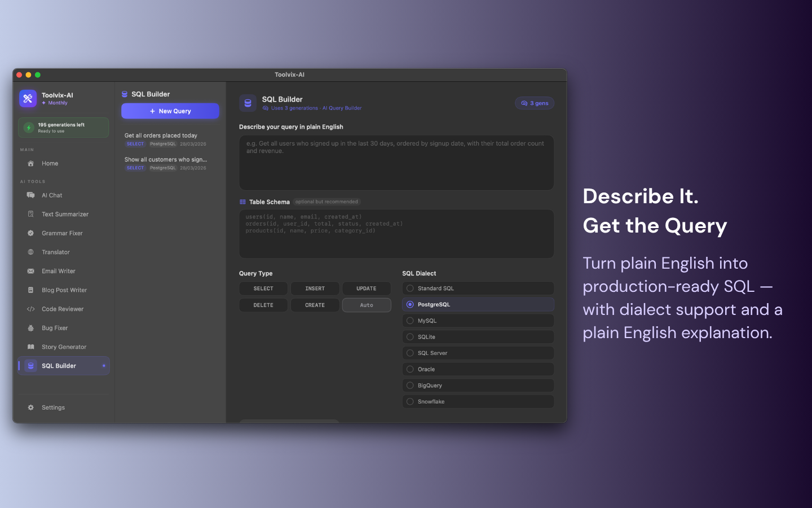The height and width of the screenshot is (508, 812).
Task: Choose the MySQL dialect
Action: pyautogui.click(x=478, y=321)
